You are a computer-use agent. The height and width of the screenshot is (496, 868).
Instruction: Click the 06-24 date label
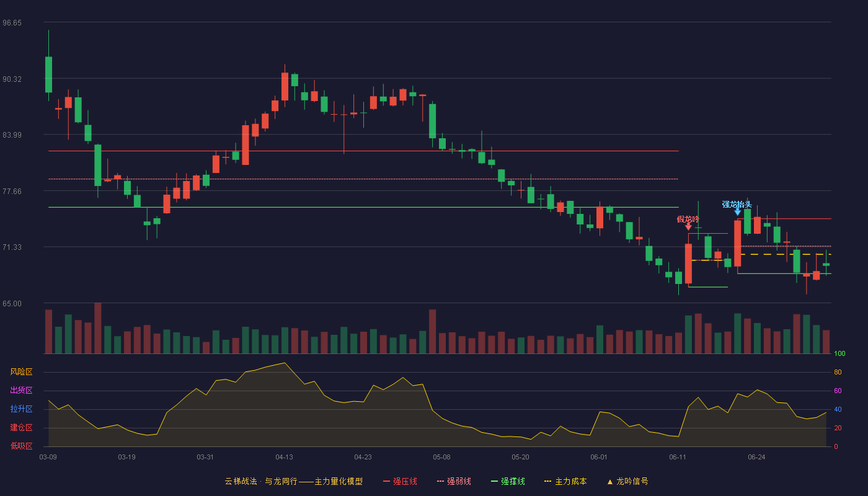click(x=757, y=457)
